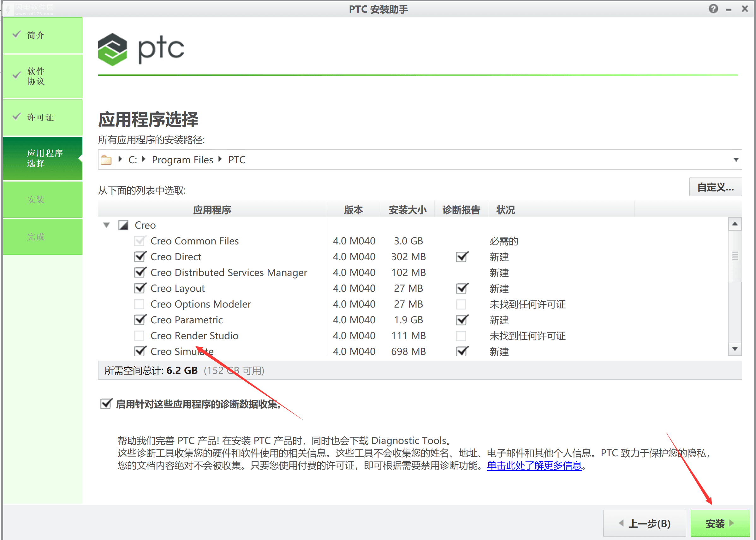The width and height of the screenshot is (756, 540).
Task: Click the 1.9 GB size value
Action: [408, 320]
